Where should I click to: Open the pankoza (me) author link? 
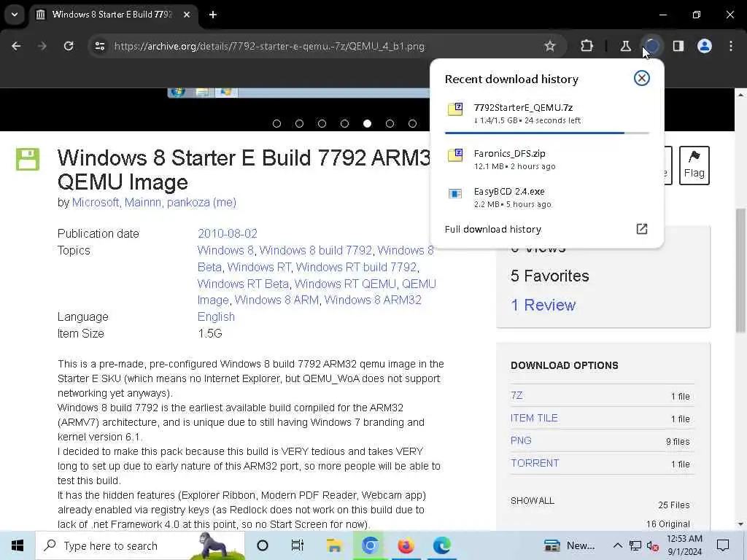click(x=201, y=203)
